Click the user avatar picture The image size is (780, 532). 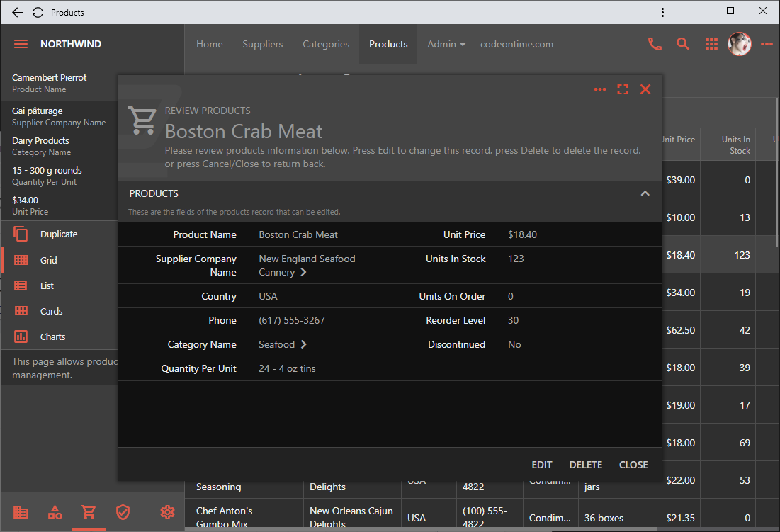[739, 44]
